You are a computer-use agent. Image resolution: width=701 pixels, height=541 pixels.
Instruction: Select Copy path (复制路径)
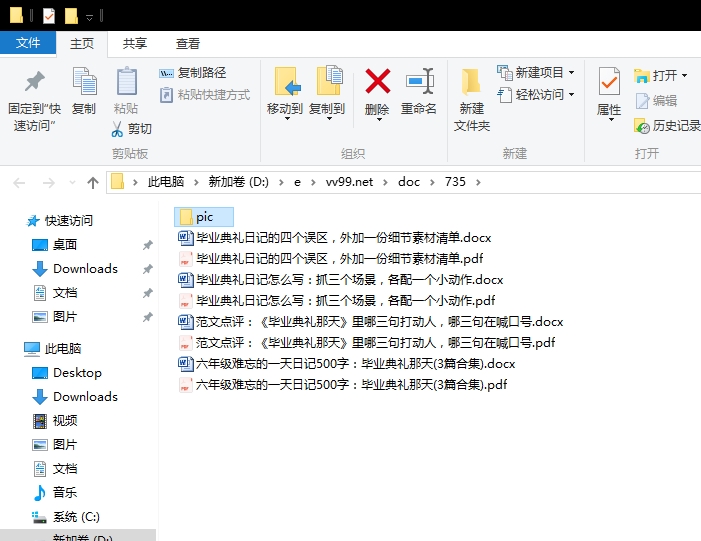(x=193, y=72)
